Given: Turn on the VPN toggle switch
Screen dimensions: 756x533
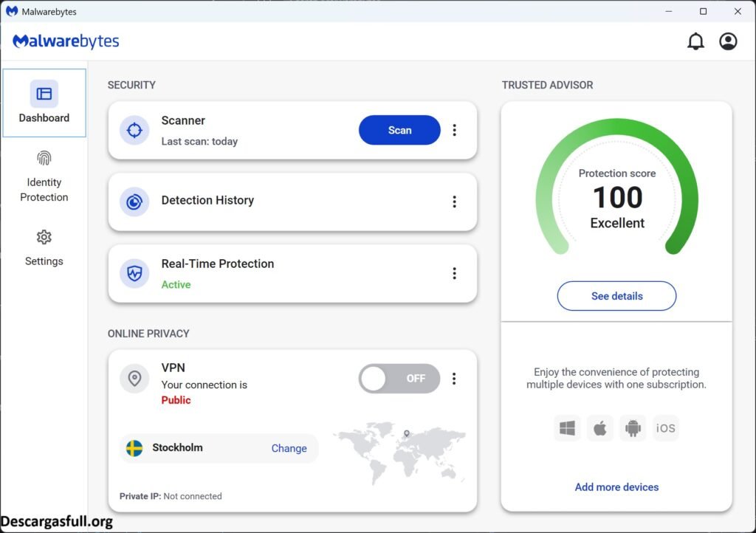Looking at the screenshot, I should (399, 379).
